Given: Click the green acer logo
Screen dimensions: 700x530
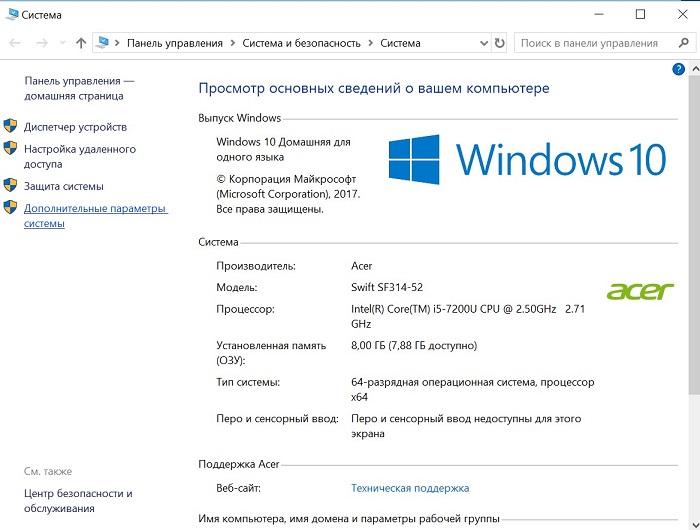Looking at the screenshot, I should (640, 291).
